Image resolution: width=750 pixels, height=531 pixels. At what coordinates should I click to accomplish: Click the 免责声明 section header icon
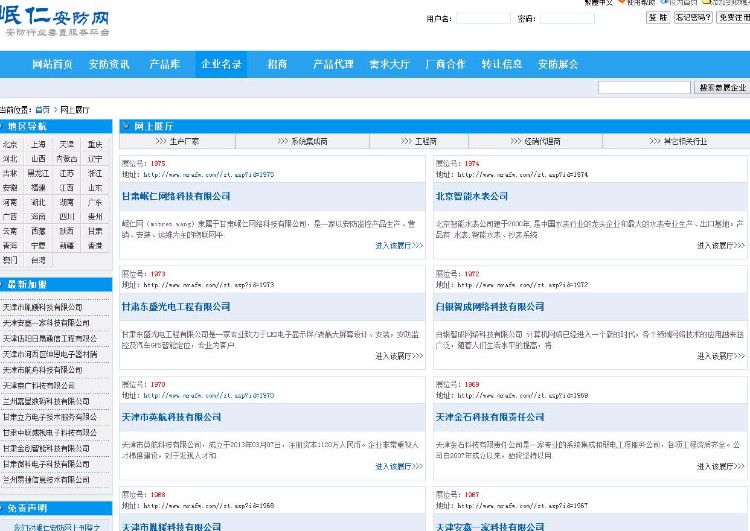[x=2, y=508]
